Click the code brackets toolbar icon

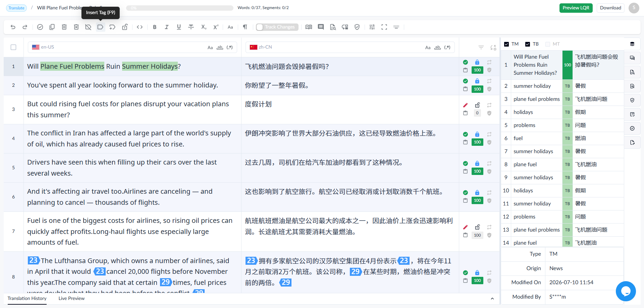coord(140,27)
